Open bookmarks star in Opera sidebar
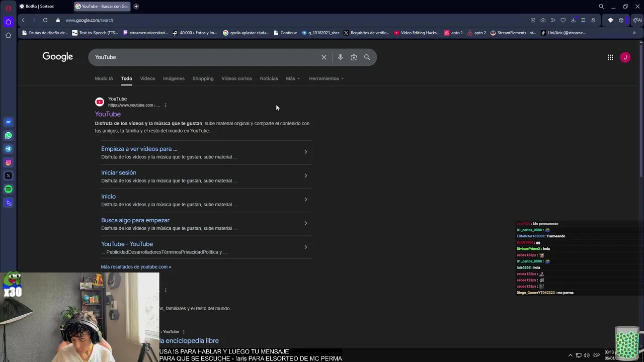 (x=8, y=35)
